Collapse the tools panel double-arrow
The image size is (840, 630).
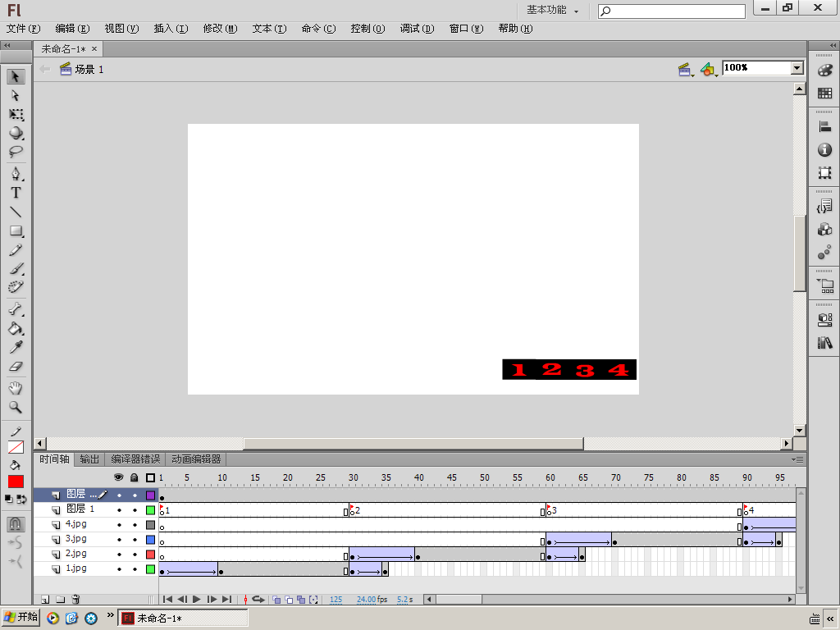point(7,46)
